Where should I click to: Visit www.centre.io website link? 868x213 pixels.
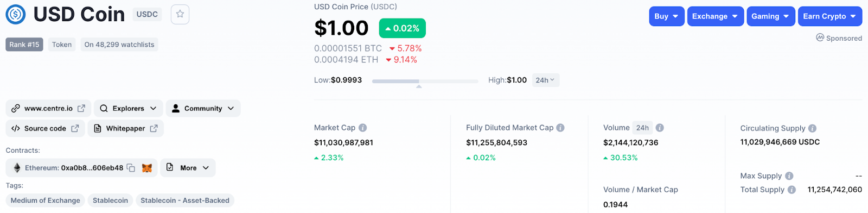[48, 109]
